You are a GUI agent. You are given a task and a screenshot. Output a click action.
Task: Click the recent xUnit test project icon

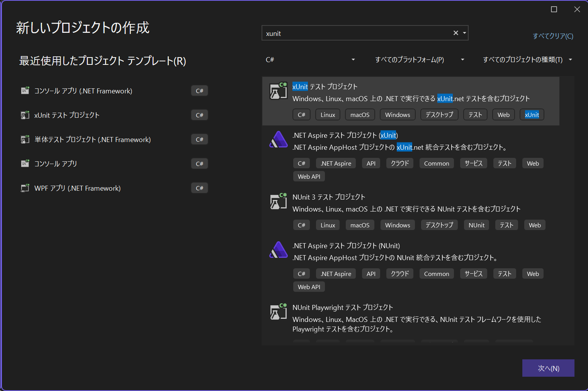(25, 115)
